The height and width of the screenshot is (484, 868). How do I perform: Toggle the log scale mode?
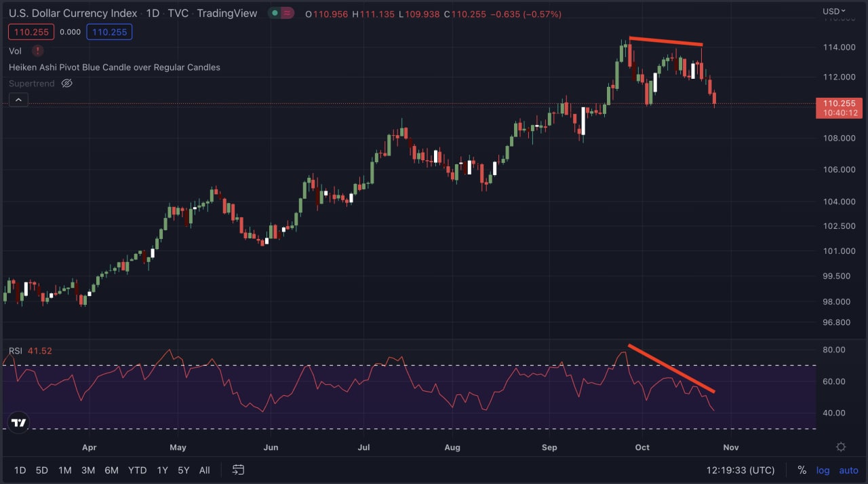click(823, 470)
